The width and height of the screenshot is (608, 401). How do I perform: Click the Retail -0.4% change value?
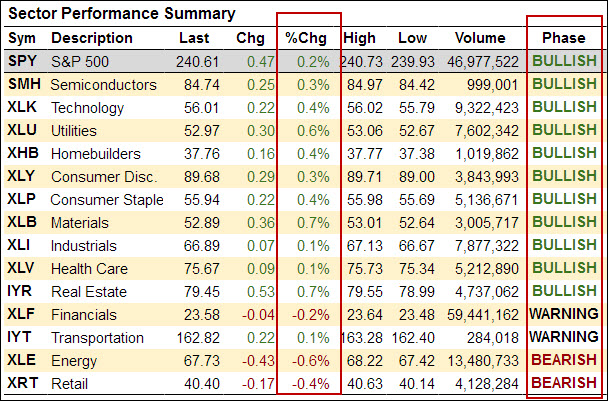(x=311, y=384)
